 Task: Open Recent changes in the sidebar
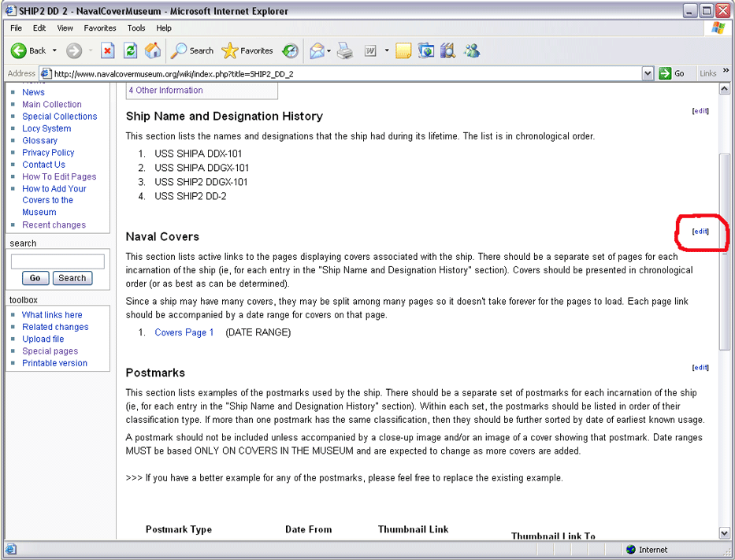click(54, 225)
